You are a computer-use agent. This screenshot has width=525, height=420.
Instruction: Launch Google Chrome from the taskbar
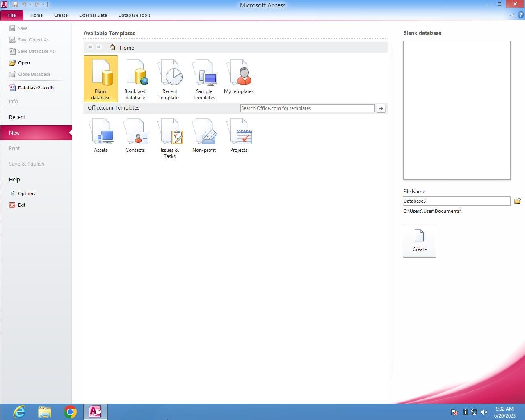click(x=70, y=412)
